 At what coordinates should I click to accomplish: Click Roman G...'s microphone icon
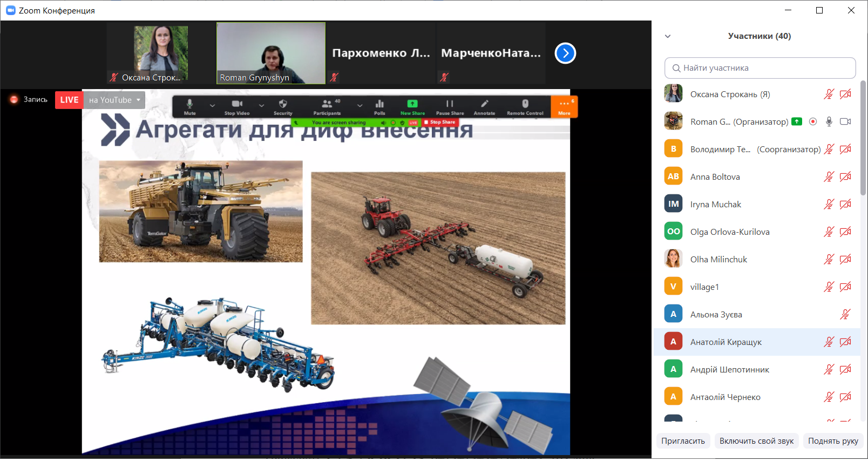829,121
